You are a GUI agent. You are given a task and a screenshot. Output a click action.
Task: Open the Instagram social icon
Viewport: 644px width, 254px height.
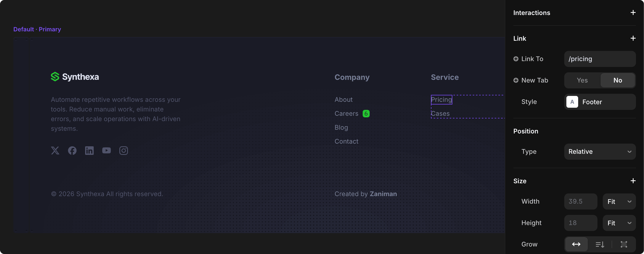[x=124, y=151]
